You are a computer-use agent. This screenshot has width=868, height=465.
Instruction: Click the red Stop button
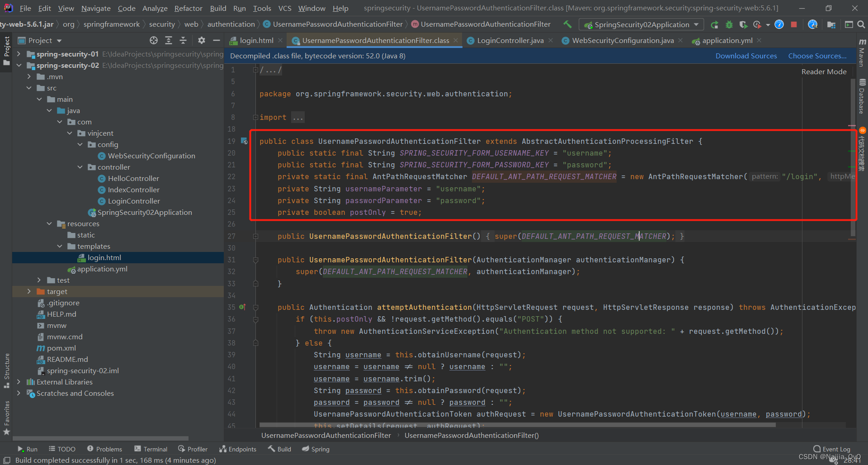[x=794, y=24]
